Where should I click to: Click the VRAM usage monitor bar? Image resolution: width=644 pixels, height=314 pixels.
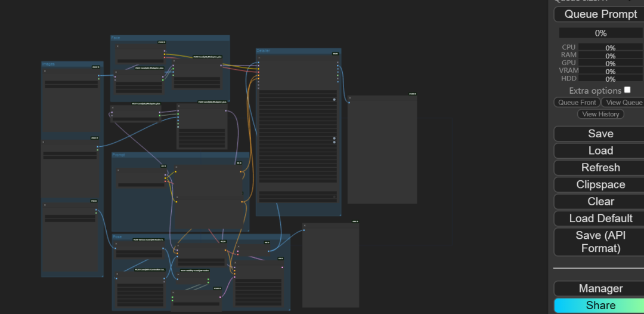pos(610,70)
